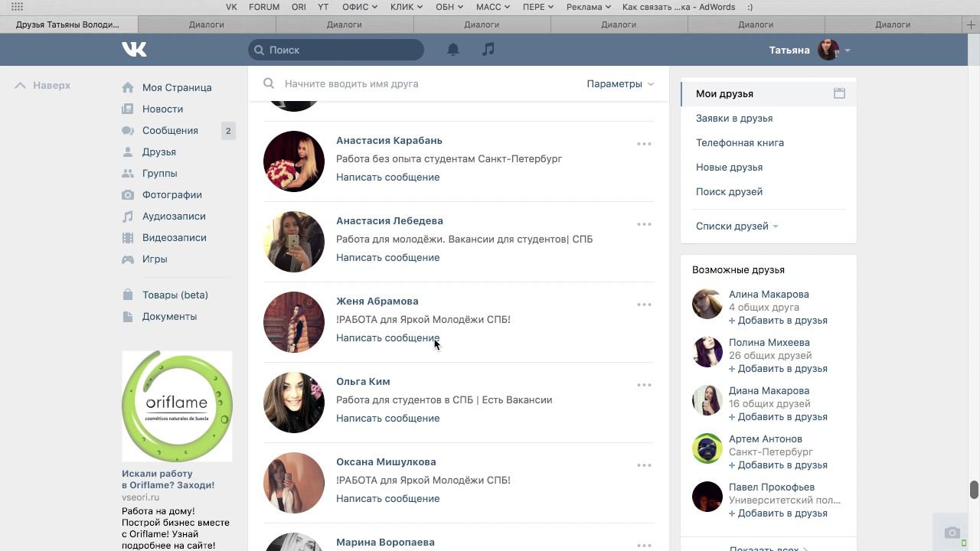This screenshot has height=551, width=980.
Task: Click Татьяна profile avatar in header
Action: [828, 50]
